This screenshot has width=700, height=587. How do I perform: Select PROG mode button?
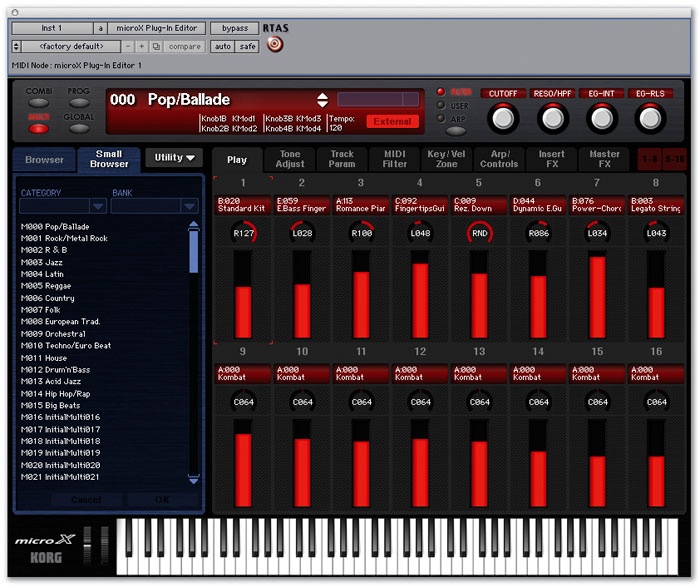79,103
